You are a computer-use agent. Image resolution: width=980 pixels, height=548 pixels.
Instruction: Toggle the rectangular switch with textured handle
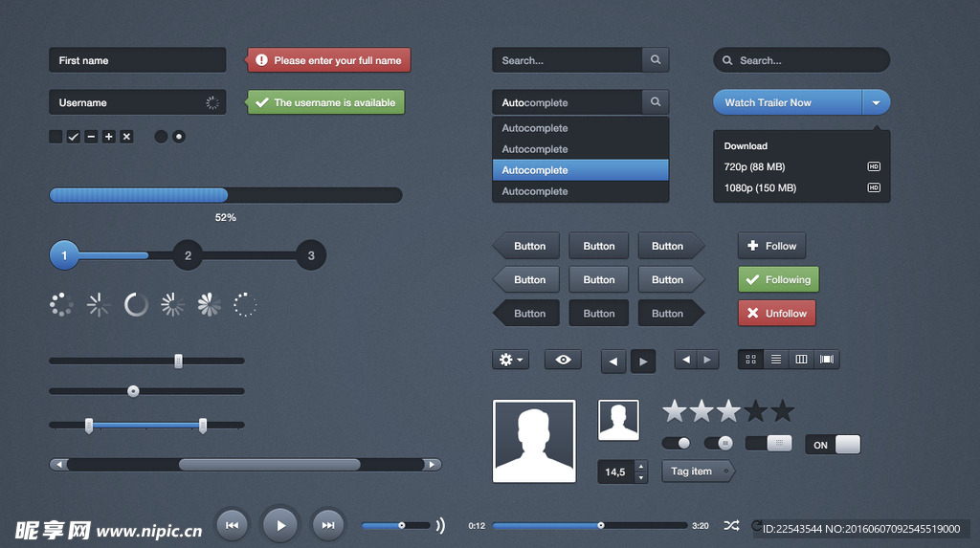coord(768,443)
